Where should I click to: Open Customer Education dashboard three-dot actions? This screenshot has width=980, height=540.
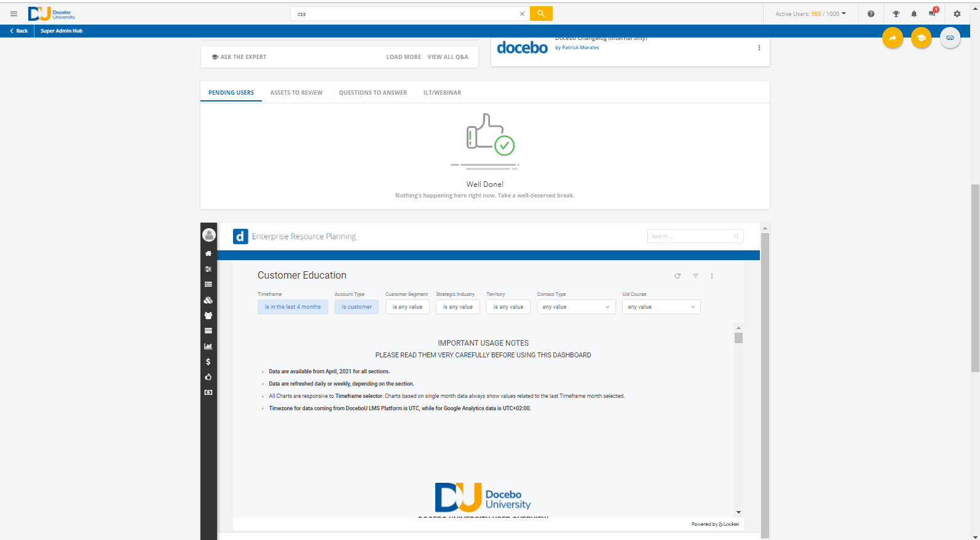(x=712, y=276)
